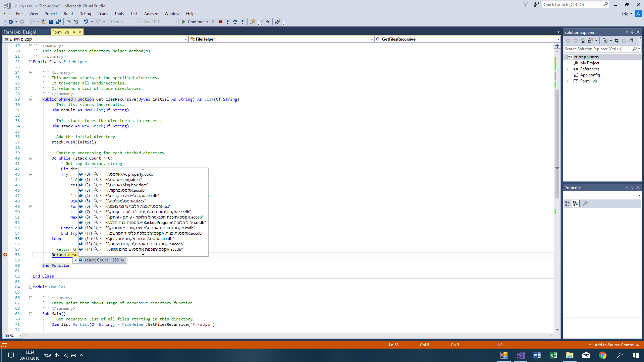
Task: Click Add to Source Control
Action: pyautogui.click(x=614, y=345)
